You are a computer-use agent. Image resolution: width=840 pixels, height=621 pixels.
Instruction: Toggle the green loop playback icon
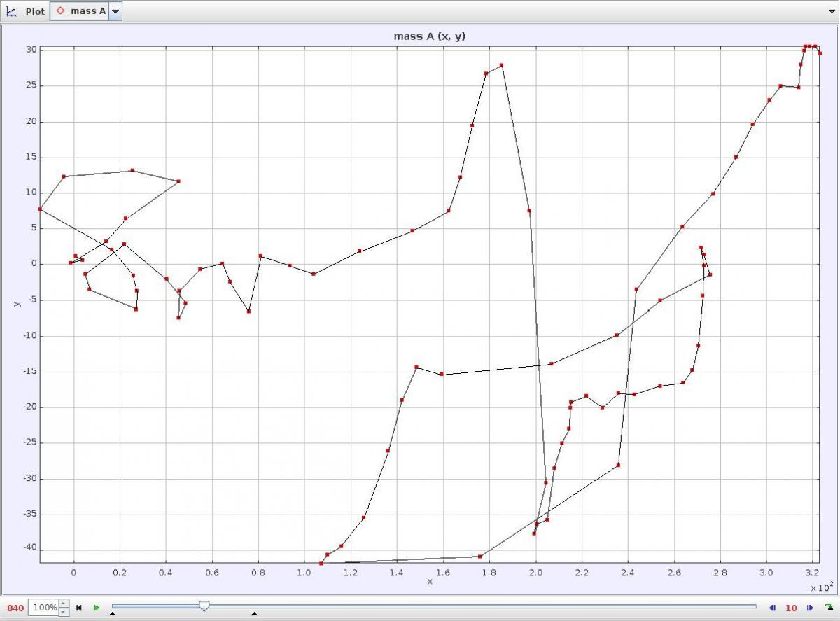pos(829,608)
